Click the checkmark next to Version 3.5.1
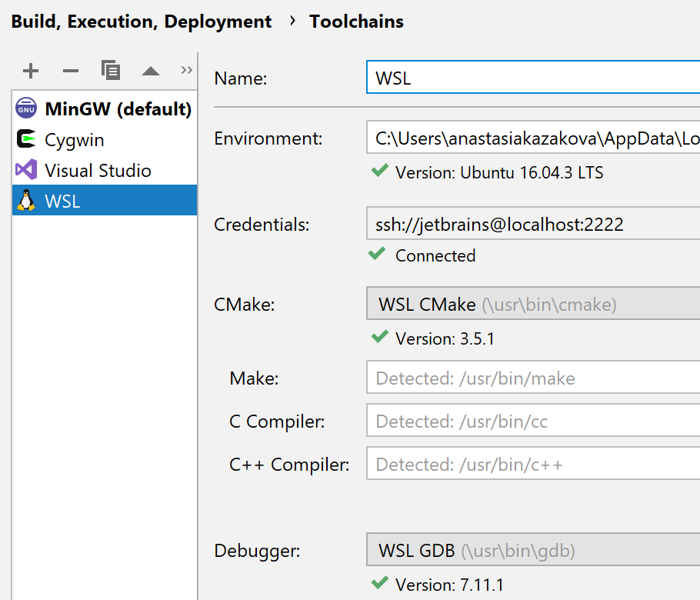The height and width of the screenshot is (600, 700). [379, 337]
